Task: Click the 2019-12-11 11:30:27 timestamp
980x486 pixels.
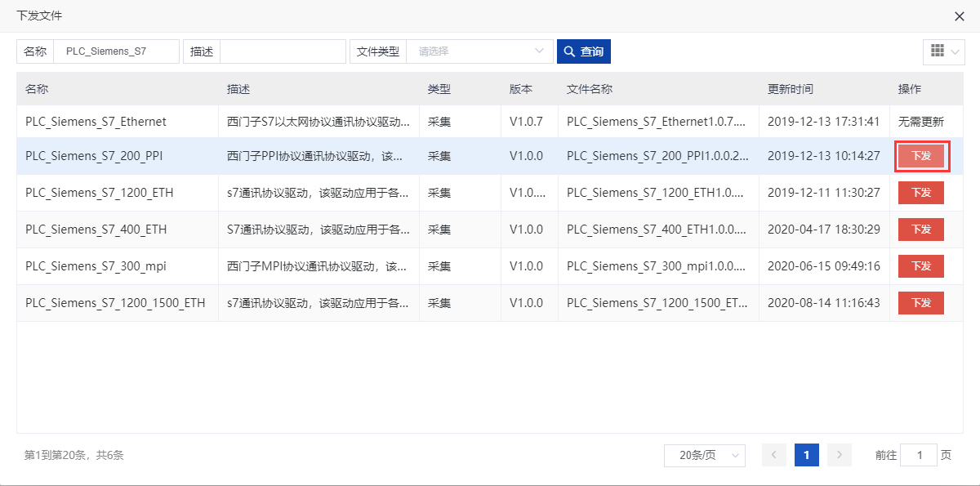Action: pyautogui.click(x=824, y=193)
